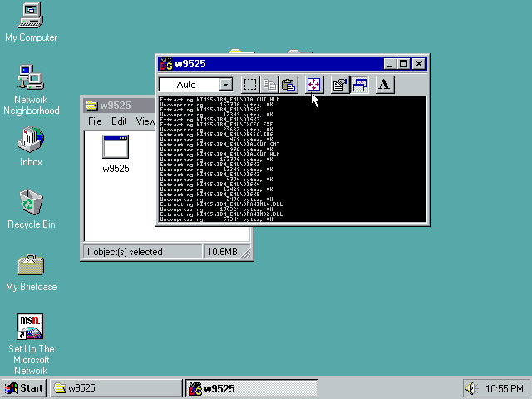532x399 pixels.
Task: Select the My Briefcase desktop icon
Action: (x=31, y=273)
